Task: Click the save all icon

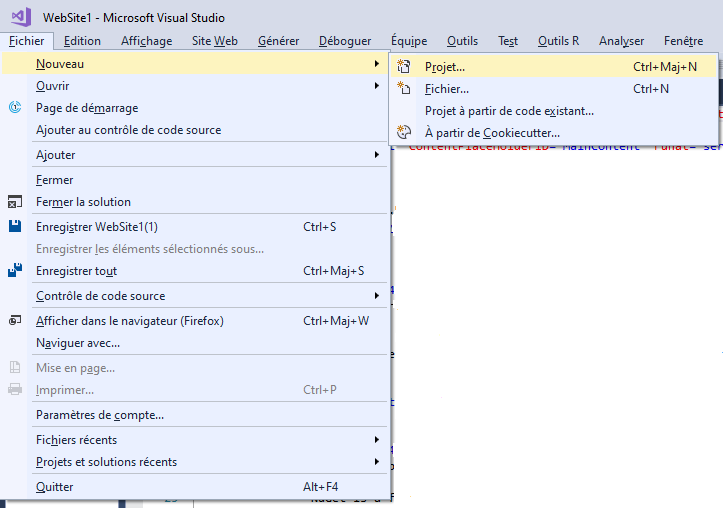Action: click(15, 271)
